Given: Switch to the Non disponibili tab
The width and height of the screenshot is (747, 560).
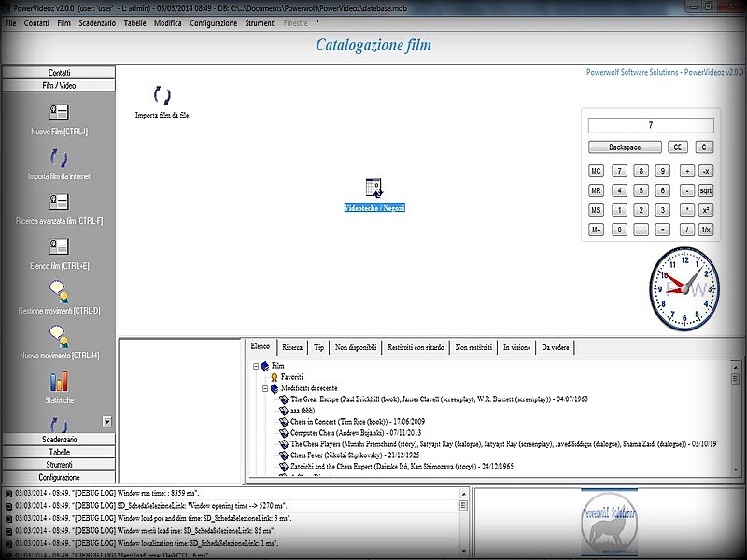Looking at the screenshot, I should (x=356, y=347).
